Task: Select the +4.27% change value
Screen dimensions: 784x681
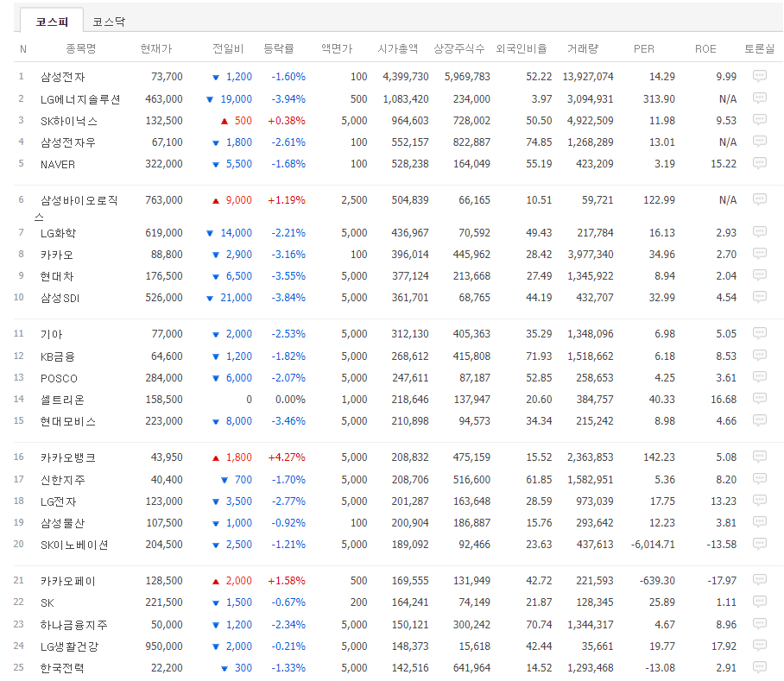Action: point(287,457)
